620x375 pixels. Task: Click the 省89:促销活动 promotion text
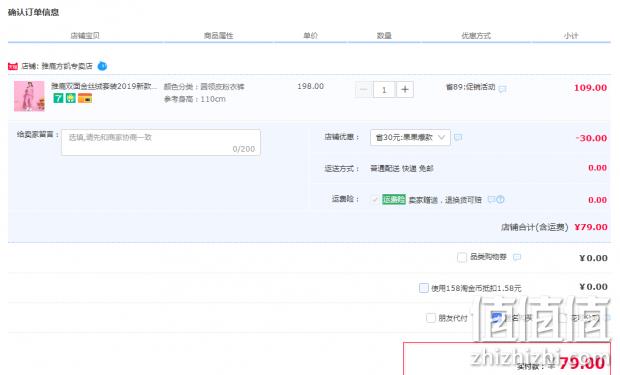point(471,87)
